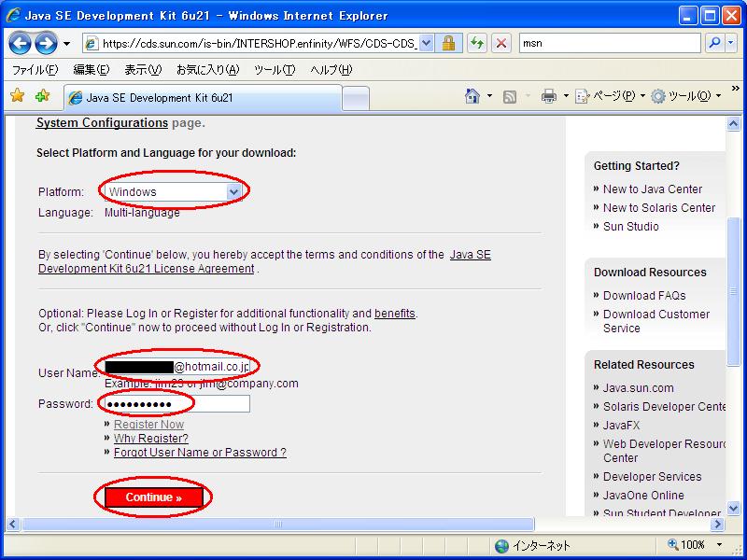This screenshot has height=560, width=747.
Task: Expand the zoom level dropdown arrow
Action: (x=719, y=545)
